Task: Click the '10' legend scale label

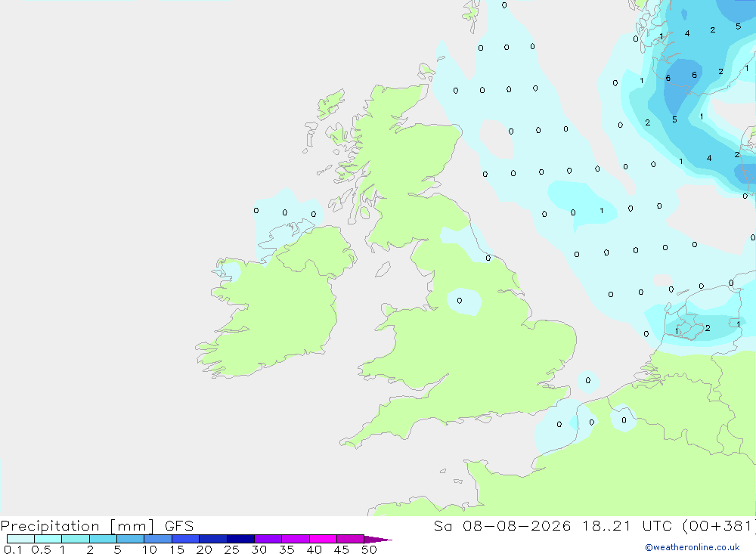Action: pos(150,549)
